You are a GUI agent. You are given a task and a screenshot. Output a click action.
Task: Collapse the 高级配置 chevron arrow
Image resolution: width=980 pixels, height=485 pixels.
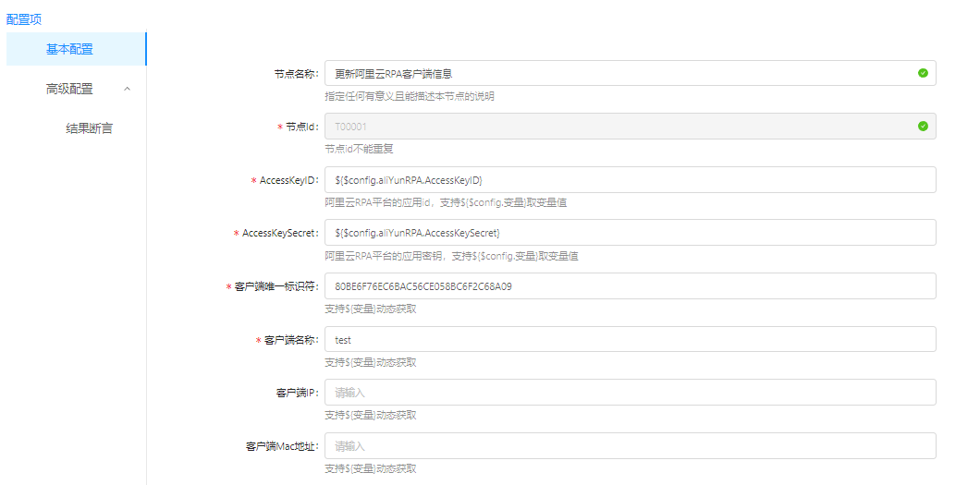pyautogui.click(x=127, y=89)
